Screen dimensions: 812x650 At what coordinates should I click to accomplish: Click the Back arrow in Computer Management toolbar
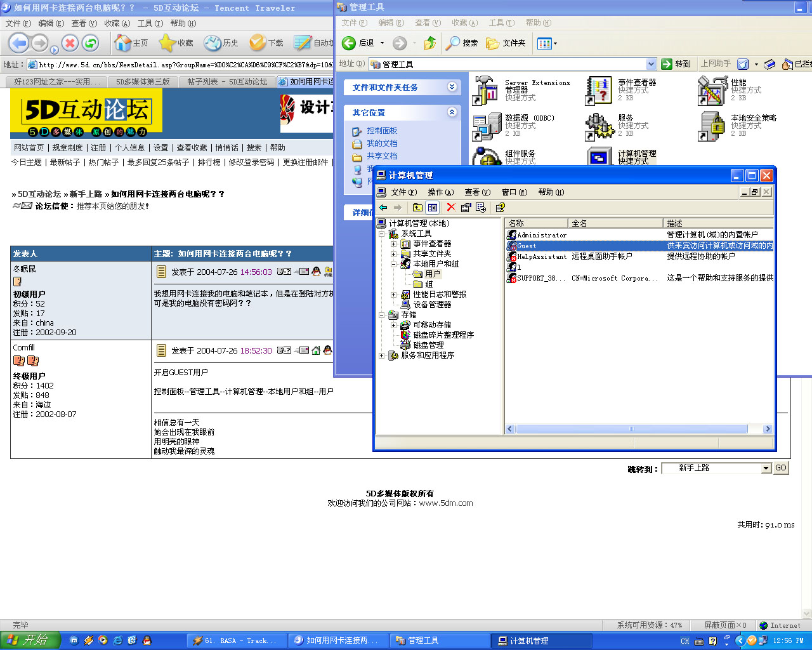click(x=383, y=208)
